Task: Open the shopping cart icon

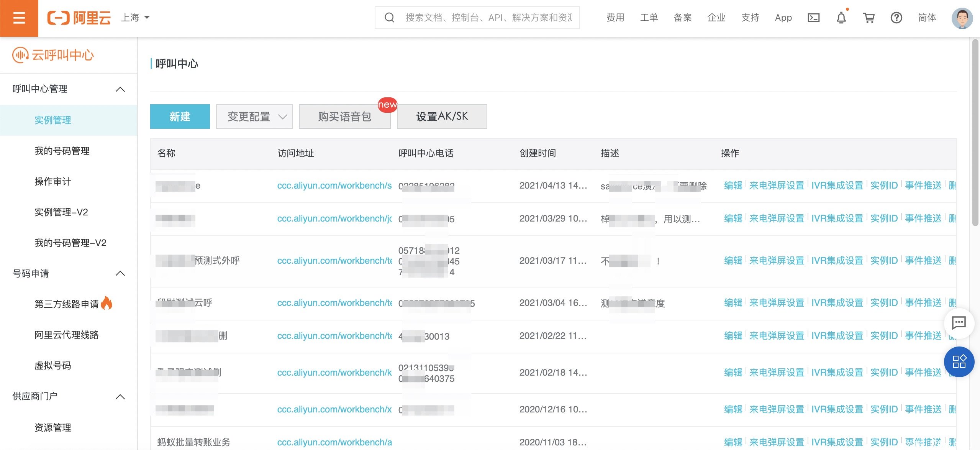Action: point(869,18)
